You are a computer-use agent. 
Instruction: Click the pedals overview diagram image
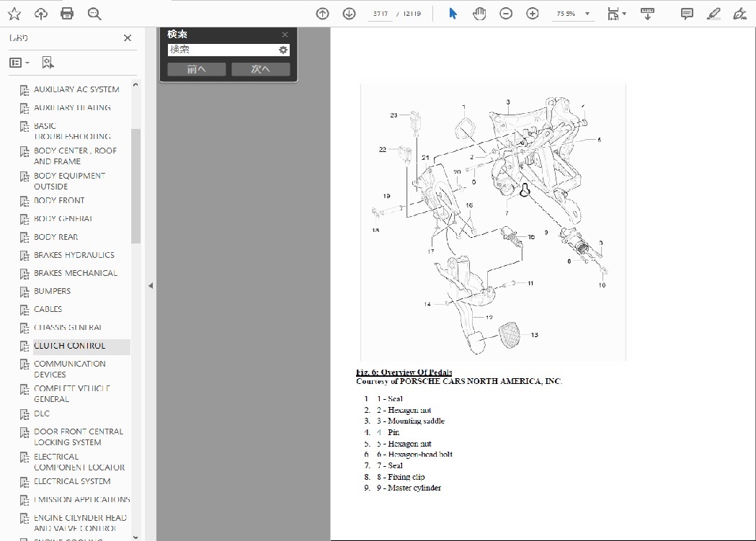493,222
